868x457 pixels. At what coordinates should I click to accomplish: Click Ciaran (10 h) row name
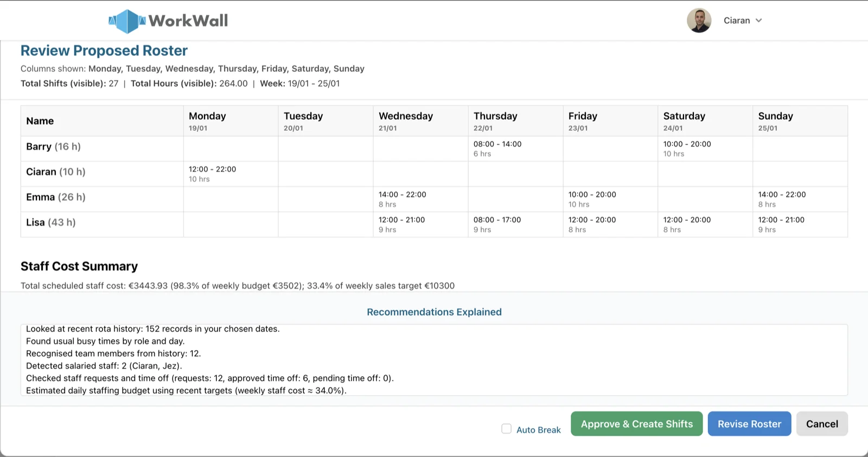pos(56,172)
